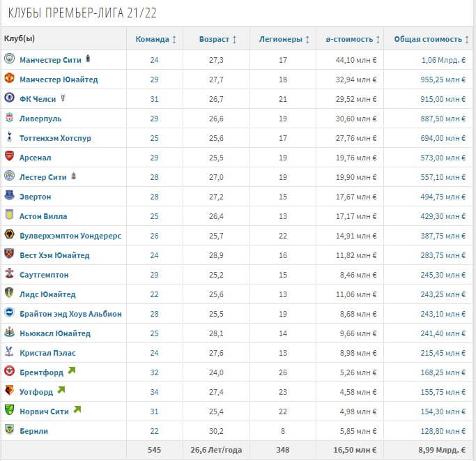The width and height of the screenshot is (476, 461).
Task: Click the Клуб(ы) column header
Action: (20, 38)
